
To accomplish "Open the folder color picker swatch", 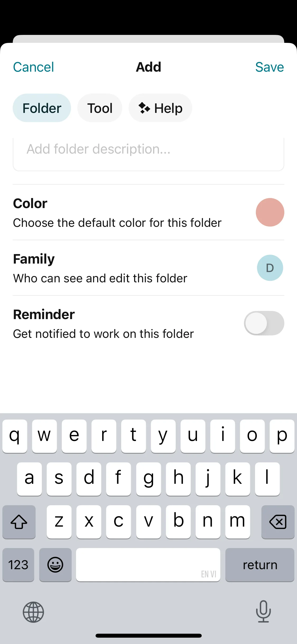I will 270,212.
